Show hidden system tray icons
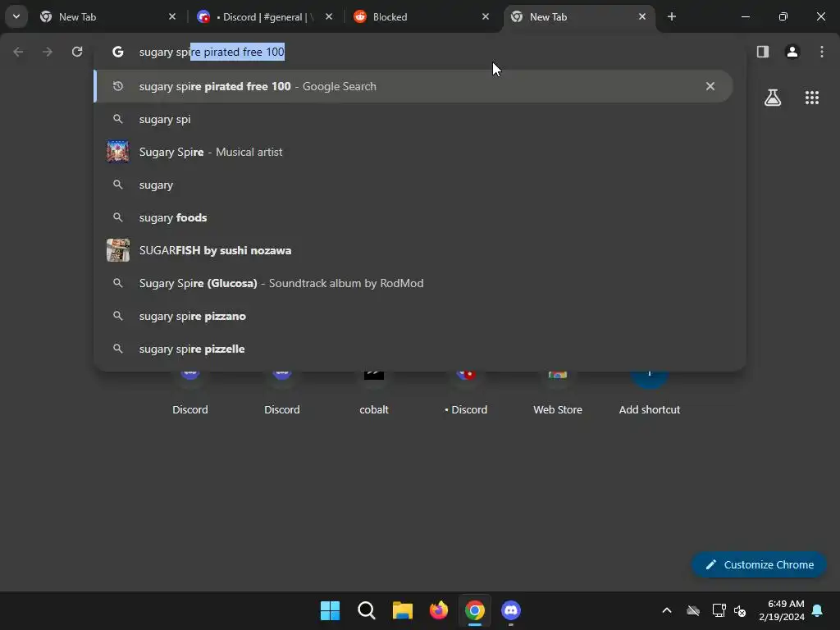Screen dimensions: 840x630 (667, 610)
